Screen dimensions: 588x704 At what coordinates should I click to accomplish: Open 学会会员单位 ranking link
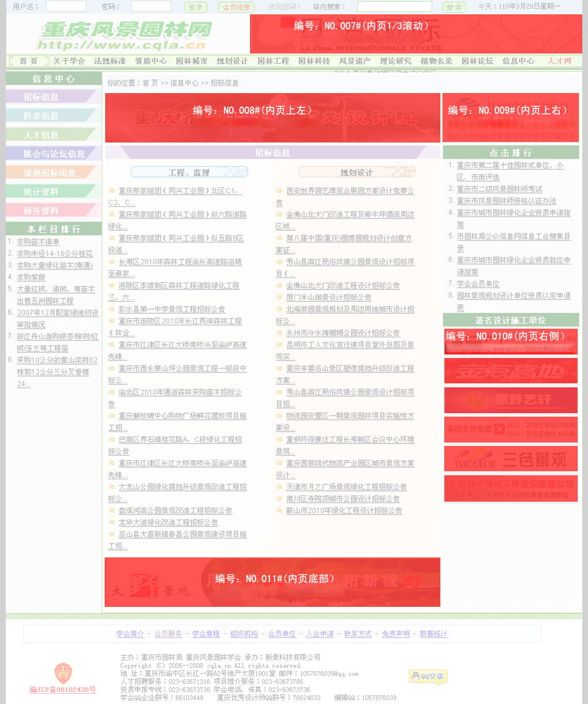click(478, 283)
